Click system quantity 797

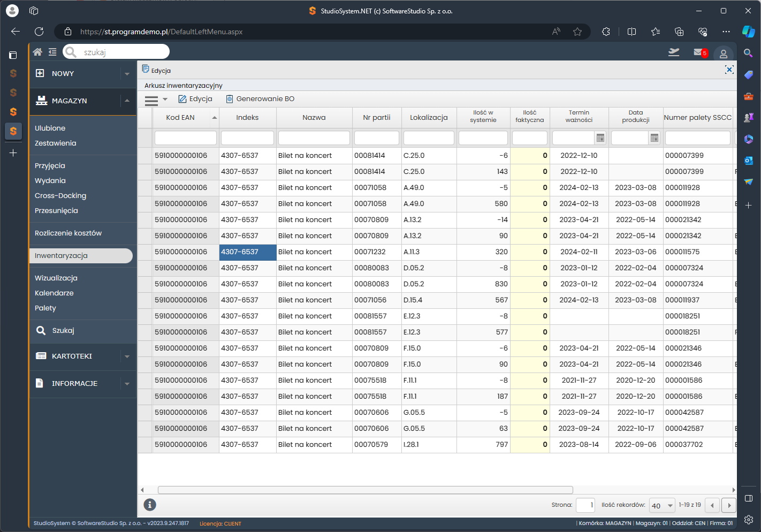(x=483, y=445)
